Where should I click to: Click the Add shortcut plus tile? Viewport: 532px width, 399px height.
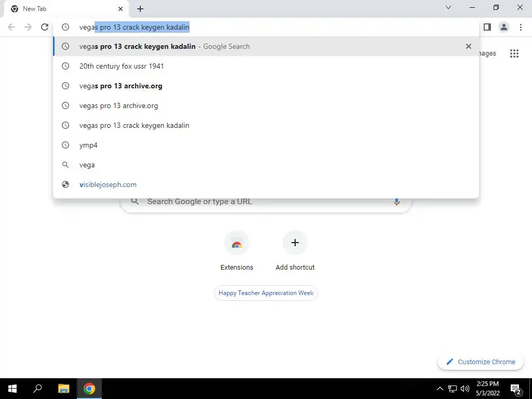295,251
